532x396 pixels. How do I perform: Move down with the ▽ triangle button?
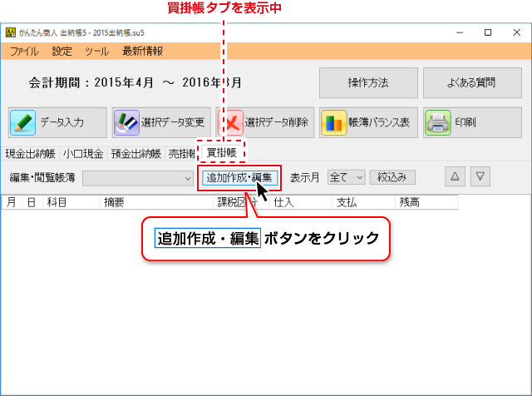tap(480, 176)
